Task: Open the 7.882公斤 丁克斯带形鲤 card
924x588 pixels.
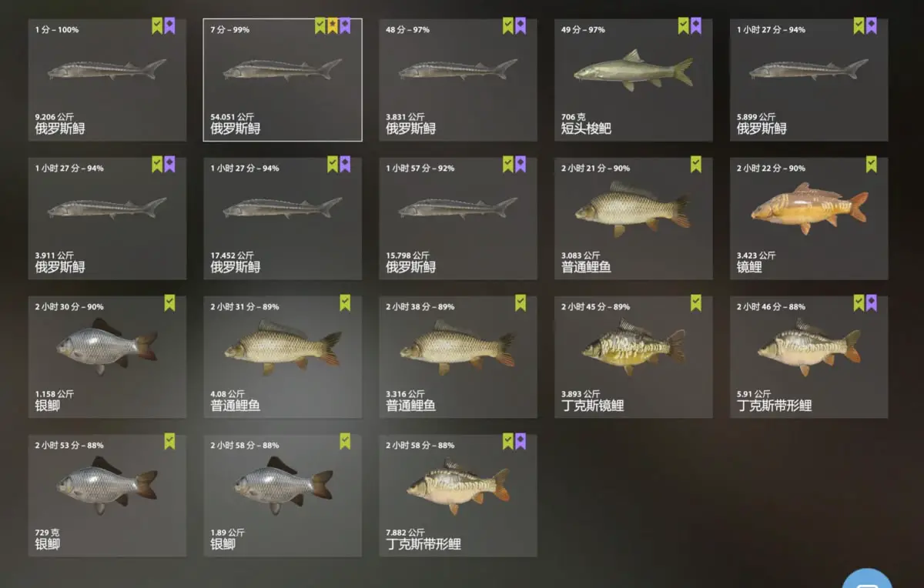Action: coord(458,496)
